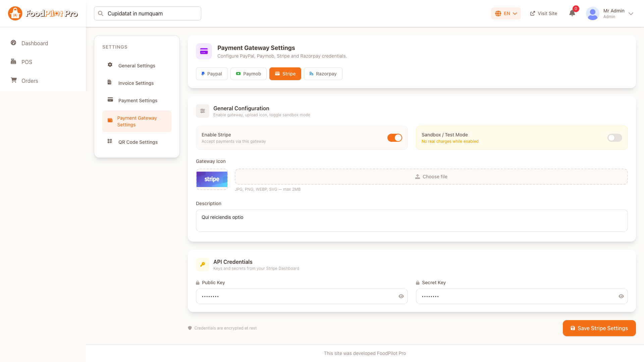Screen dimensions: 644x362
Task: Switch to the Razorpay gateway tab
Action: click(x=323, y=74)
